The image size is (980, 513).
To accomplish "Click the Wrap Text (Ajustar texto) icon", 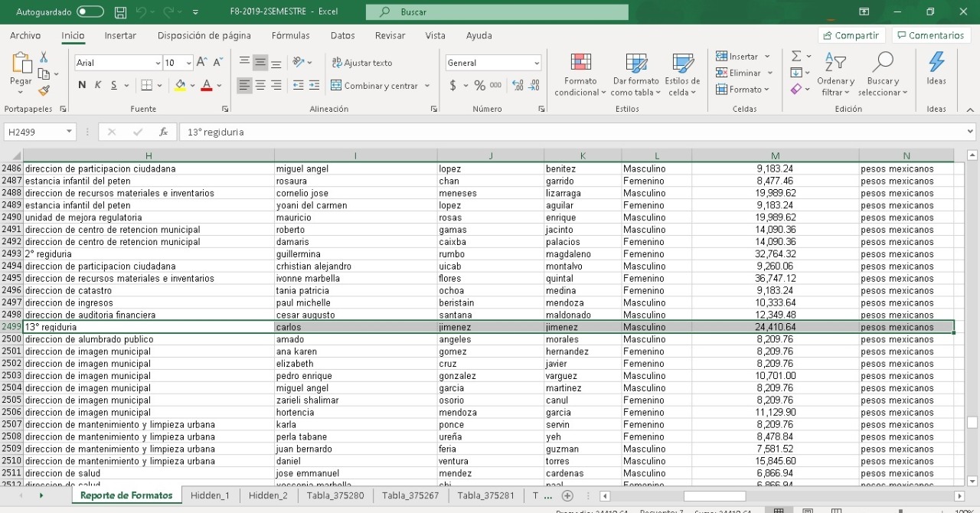I will pos(361,63).
